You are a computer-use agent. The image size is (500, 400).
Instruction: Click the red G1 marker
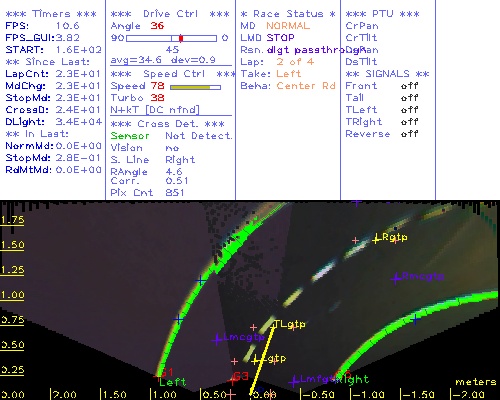point(166,372)
